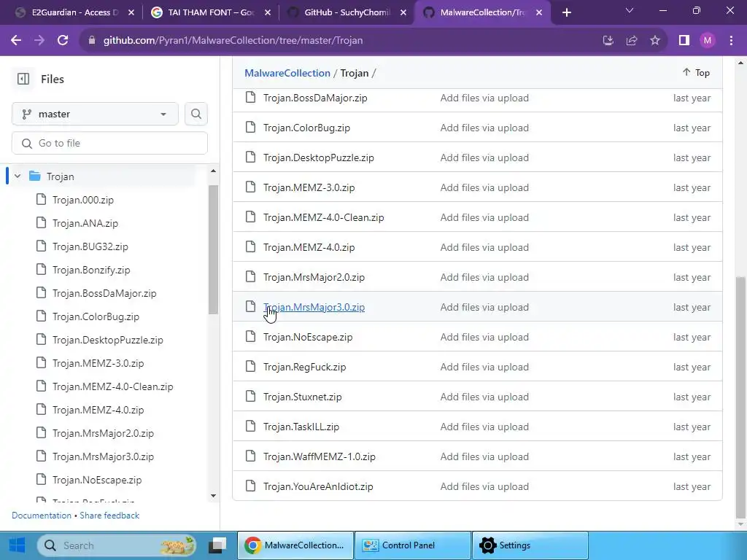
Task: Open Control Panel from the taskbar
Action: [413, 545]
